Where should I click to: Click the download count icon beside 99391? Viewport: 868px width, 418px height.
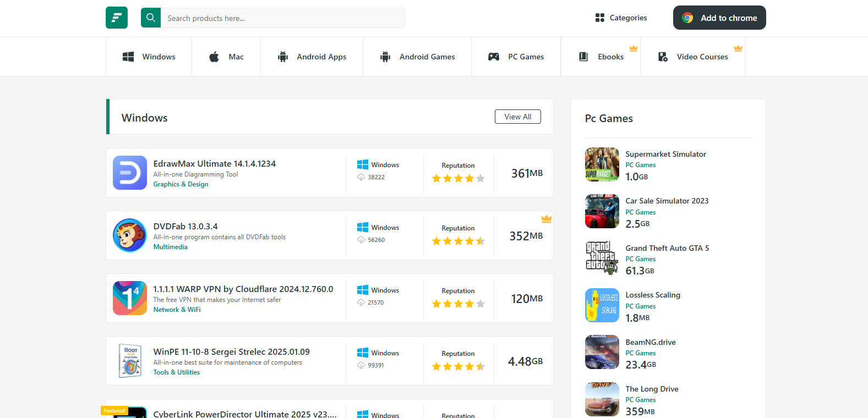(361, 365)
